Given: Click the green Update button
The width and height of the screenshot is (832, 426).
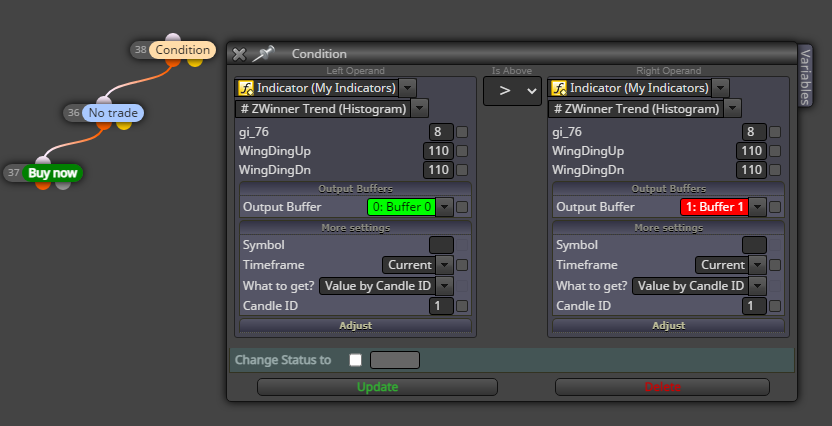Looking at the screenshot, I should tap(377, 387).
